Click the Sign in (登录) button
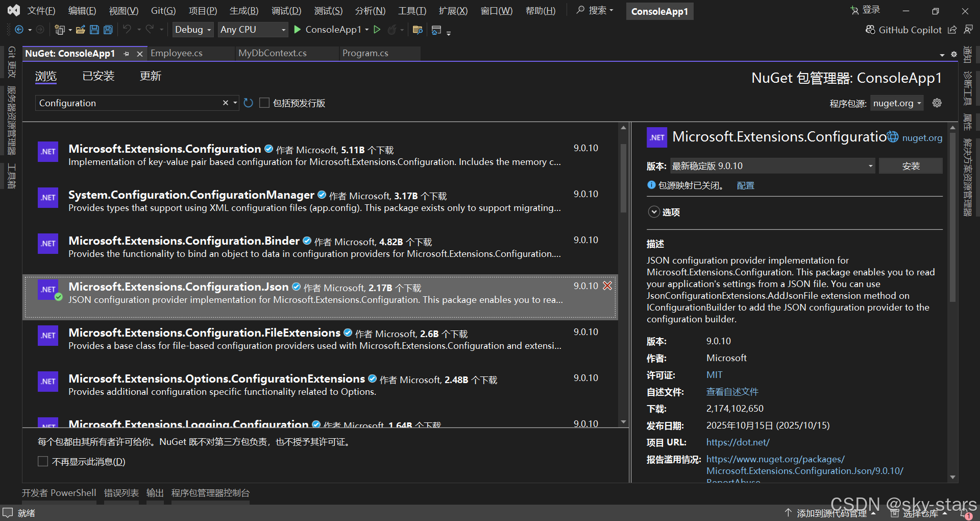 [x=865, y=10]
